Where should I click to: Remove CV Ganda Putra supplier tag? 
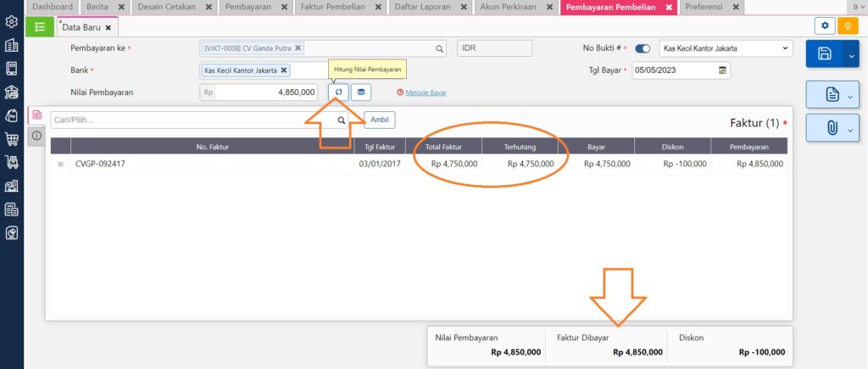(x=298, y=49)
